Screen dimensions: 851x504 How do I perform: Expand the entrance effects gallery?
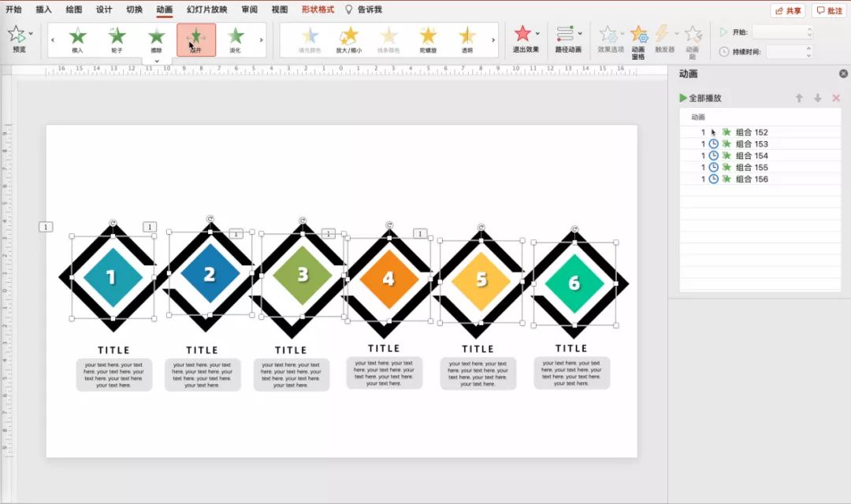[157, 61]
